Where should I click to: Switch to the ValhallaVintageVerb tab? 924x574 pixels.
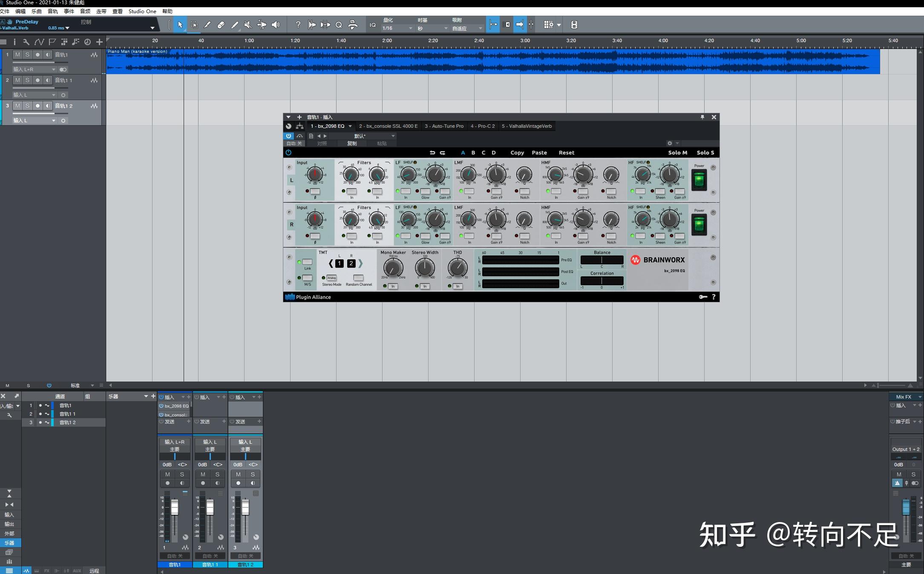pyautogui.click(x=527, y=126)
